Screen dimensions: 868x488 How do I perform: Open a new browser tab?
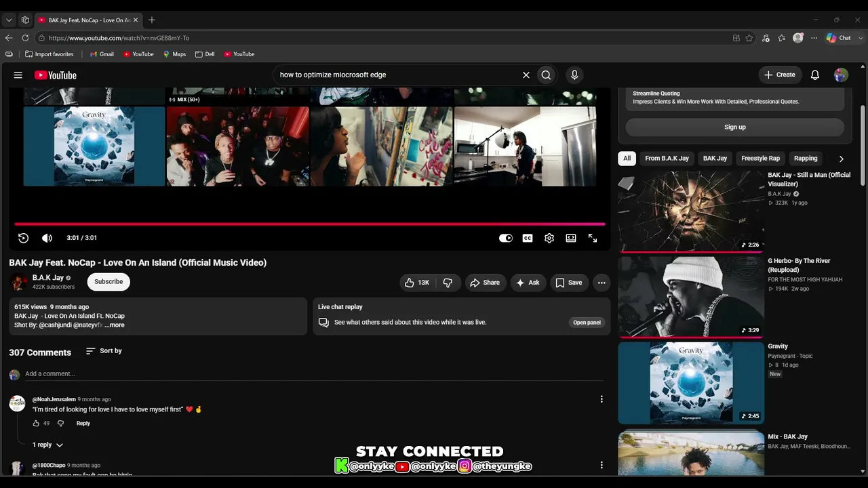pyautogui.click(x=152, y=20)
